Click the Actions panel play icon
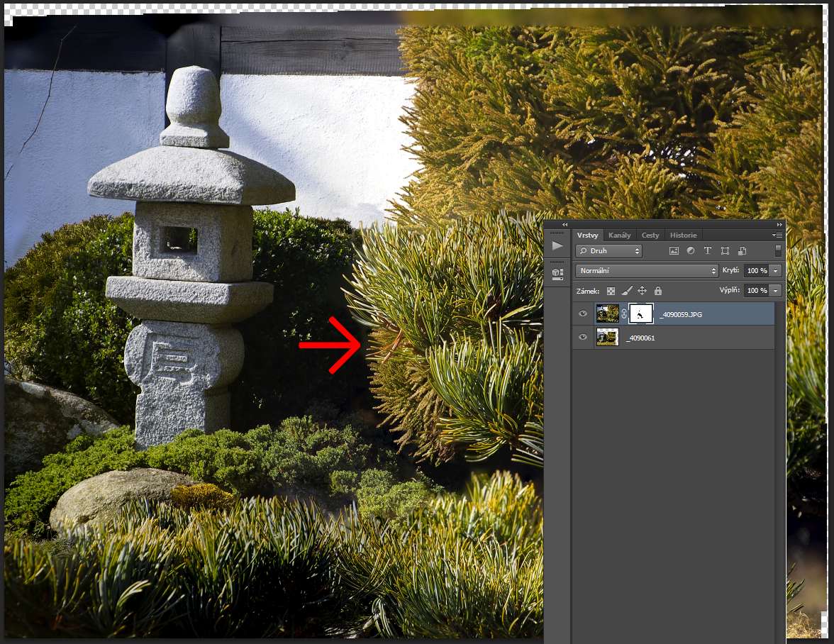 (557, 245)
